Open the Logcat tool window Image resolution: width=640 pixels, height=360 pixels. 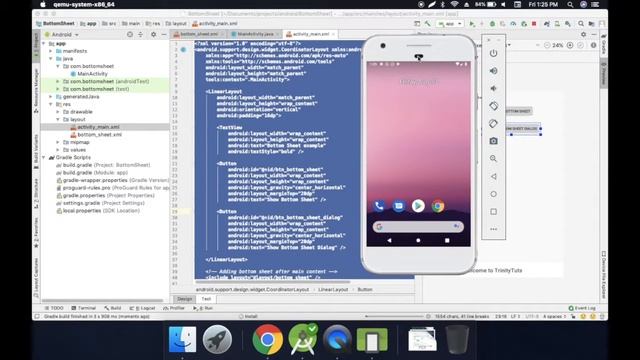(142, 308)
